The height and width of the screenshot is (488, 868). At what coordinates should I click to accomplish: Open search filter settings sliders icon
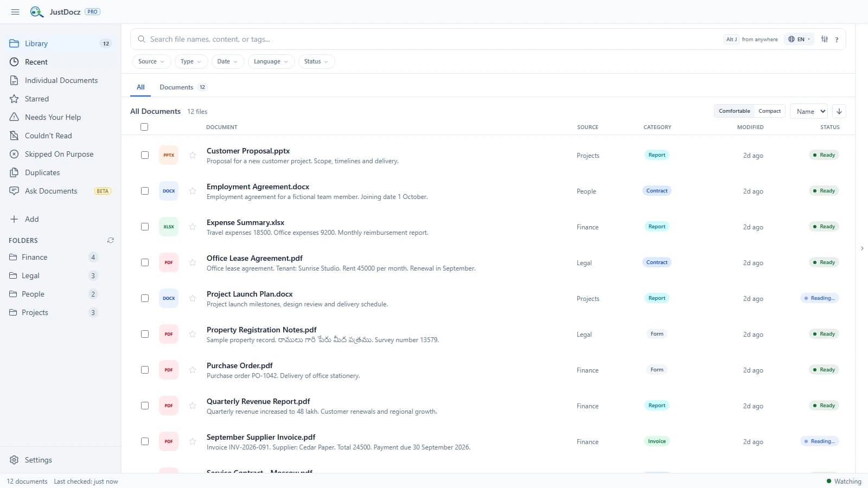825,39
